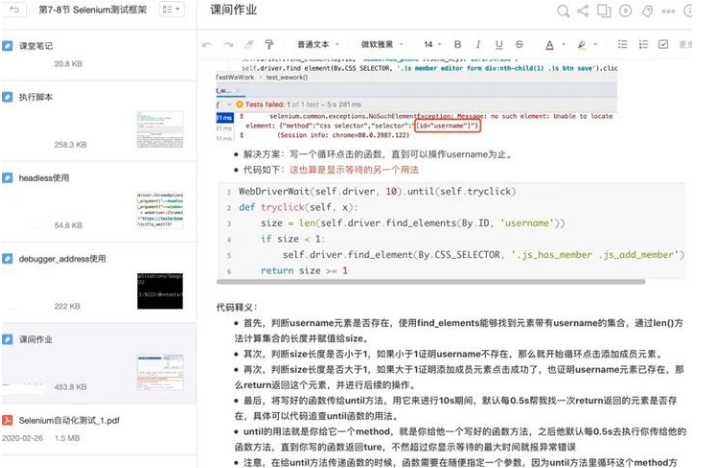706x468 pixels.
Task: Toggle bold formatting
Action: [x=457, y=44]
